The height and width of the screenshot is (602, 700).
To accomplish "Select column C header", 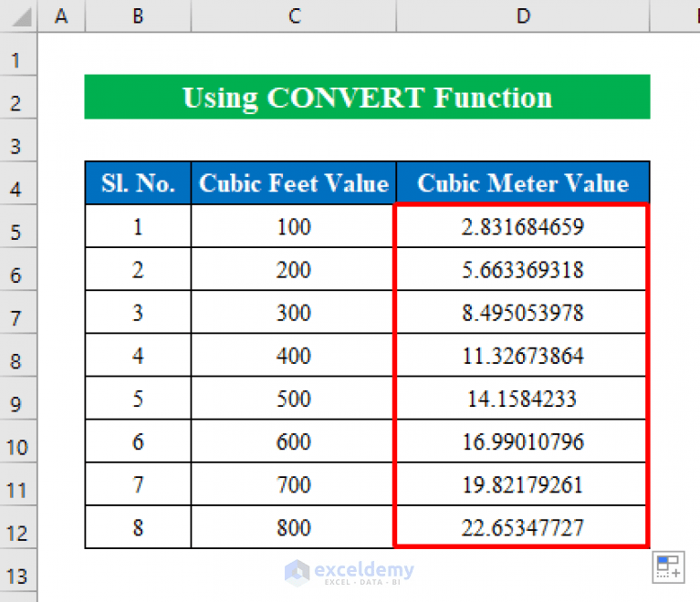I will [294, 16].
